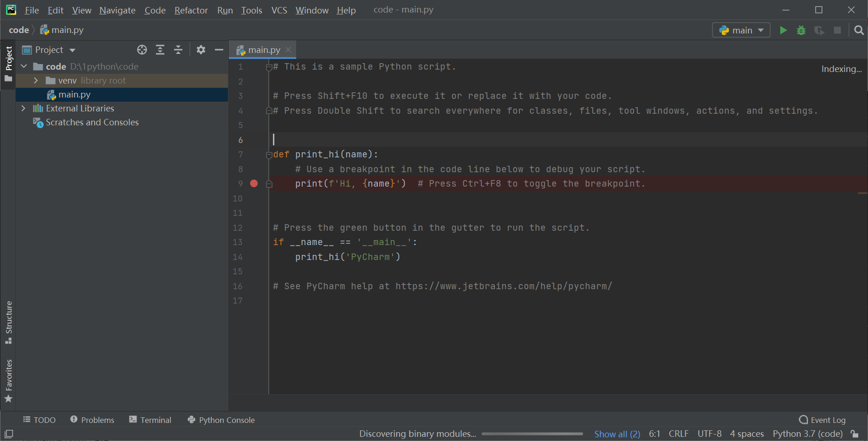Open the View menu
The image size is (868, 441).
click(x=82, y=10)
